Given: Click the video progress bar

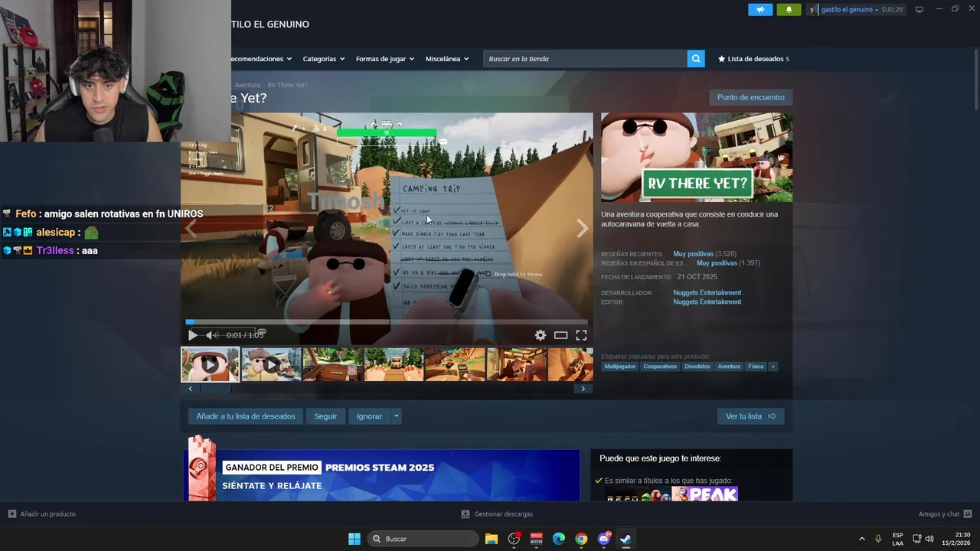Looking at the screenshot, I should [x=387, y=322].
